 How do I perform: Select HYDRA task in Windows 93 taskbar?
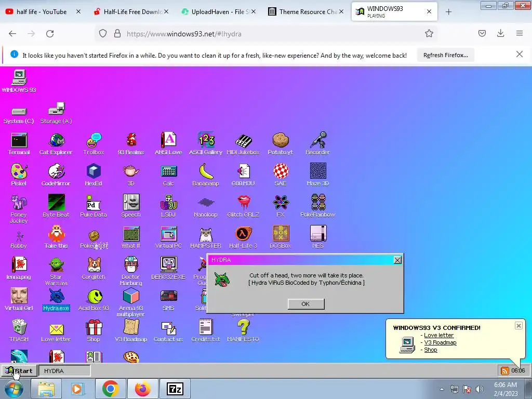point(64,371)
